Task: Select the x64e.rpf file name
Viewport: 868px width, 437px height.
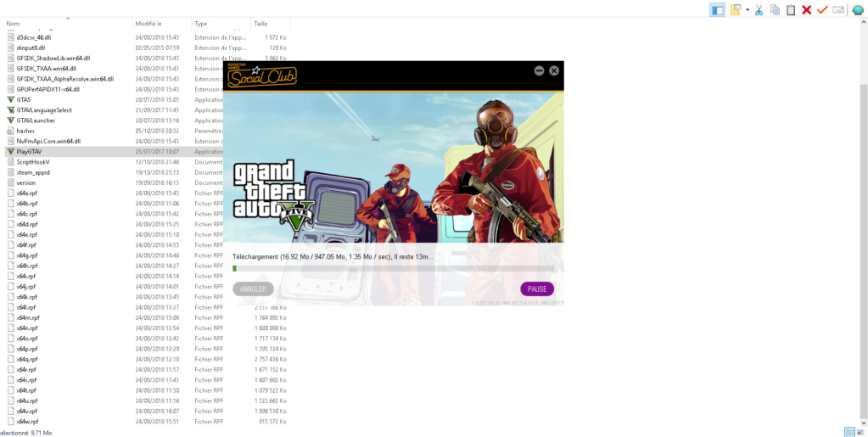Action: click(27, 235)
